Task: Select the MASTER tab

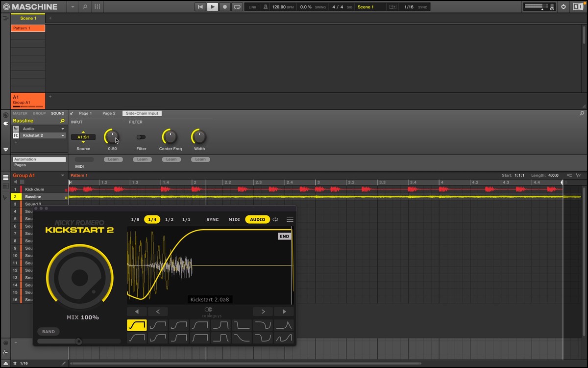Action: click(20, 113)
